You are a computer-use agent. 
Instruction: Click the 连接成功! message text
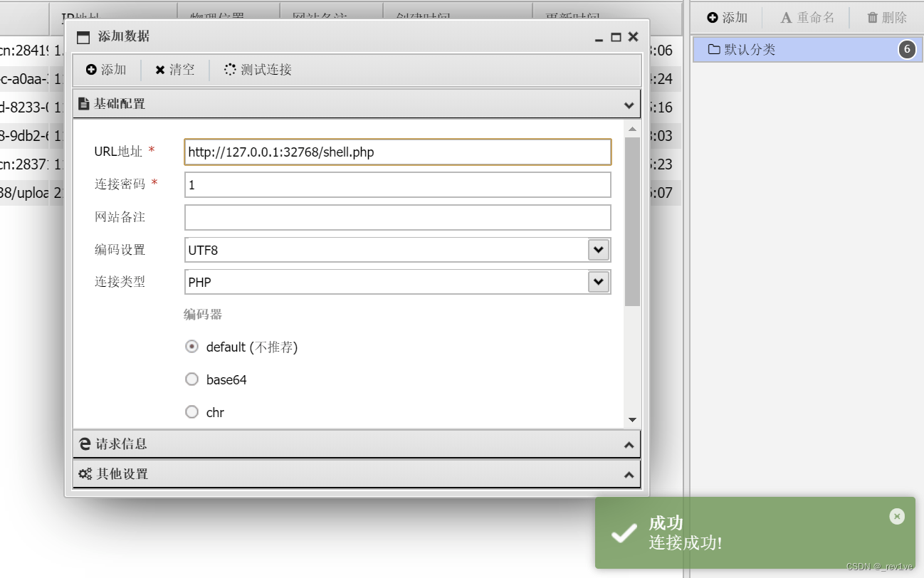point(685,543)
